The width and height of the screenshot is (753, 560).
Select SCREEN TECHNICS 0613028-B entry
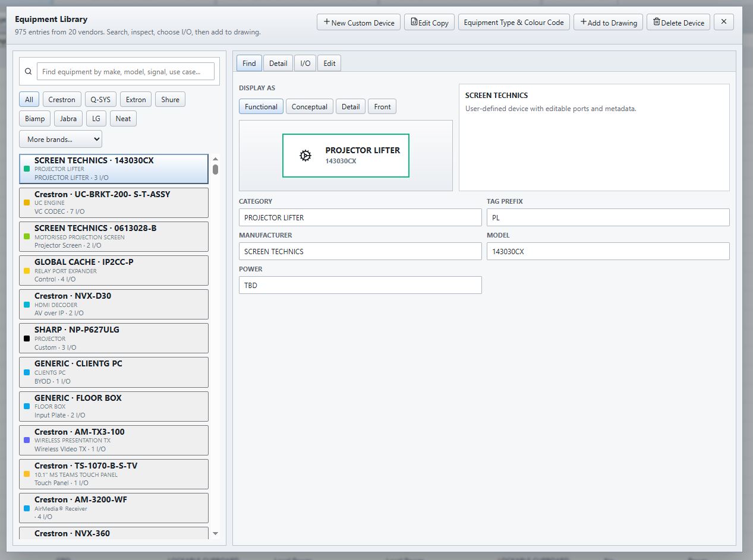[x=114, y=236]
